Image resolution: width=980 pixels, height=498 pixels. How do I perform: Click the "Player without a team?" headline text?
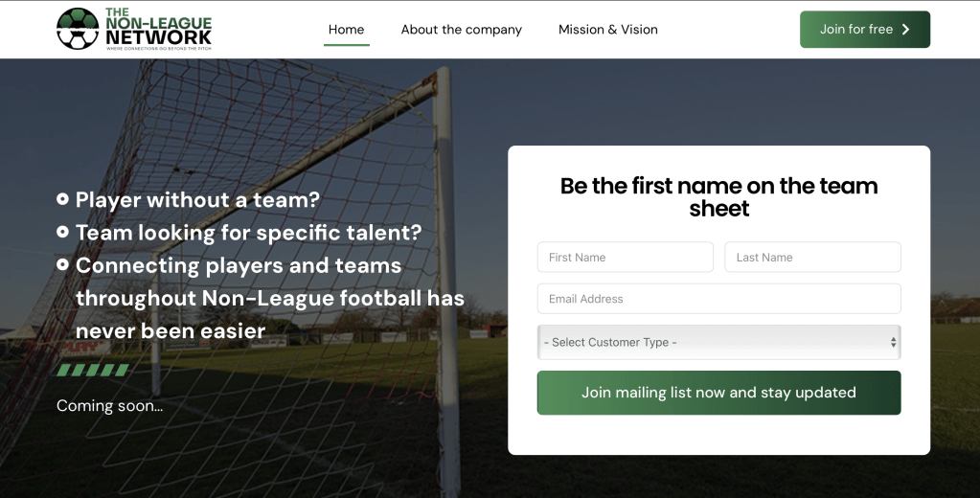(x=197, y=199)
